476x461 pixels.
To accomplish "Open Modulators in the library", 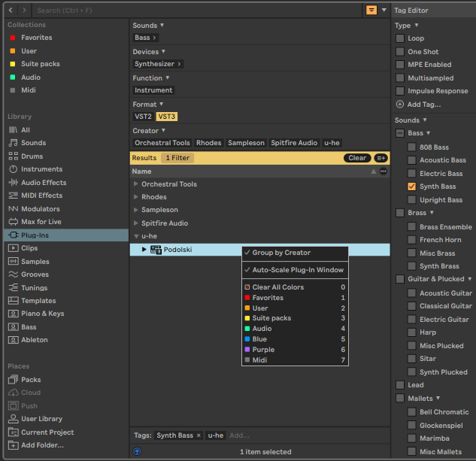I will tap(41, 209).
